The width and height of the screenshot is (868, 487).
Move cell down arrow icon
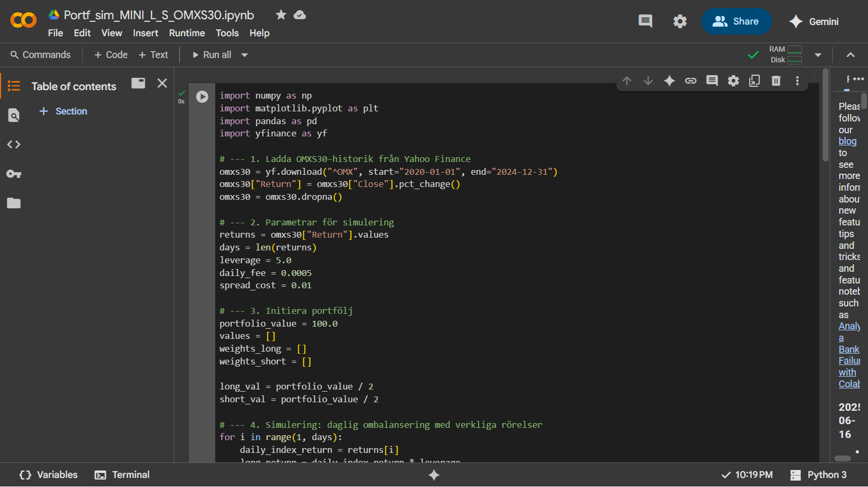648,80
